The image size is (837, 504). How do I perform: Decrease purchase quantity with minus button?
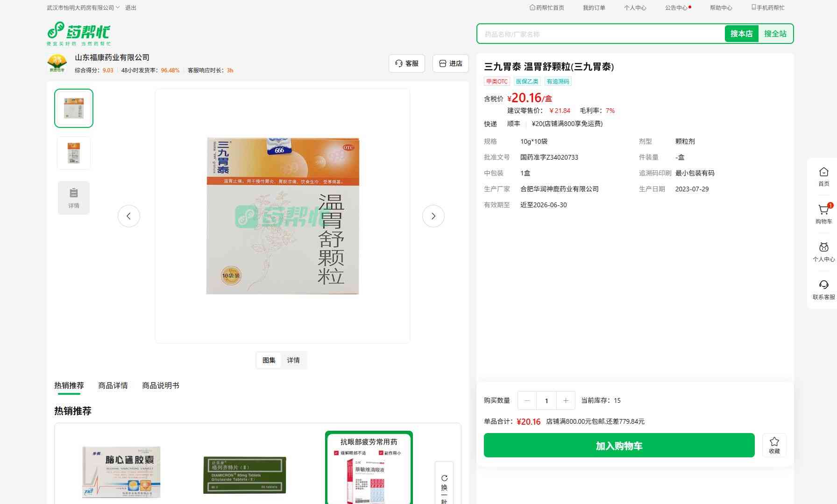pyautogui.click(x=527, y=400)
